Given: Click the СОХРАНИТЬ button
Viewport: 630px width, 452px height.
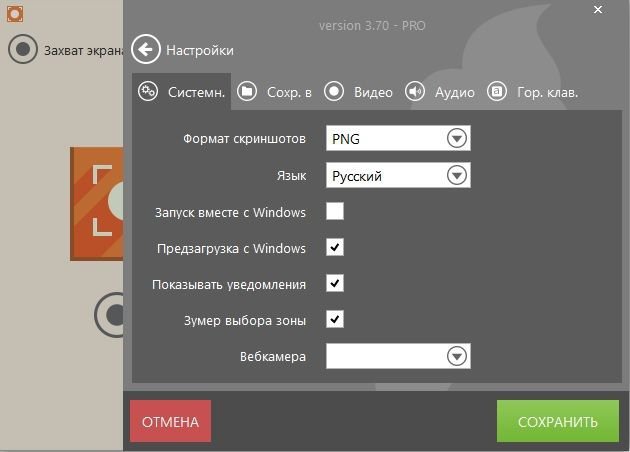Looking at the screenshot, I should (x=558, y=421).
